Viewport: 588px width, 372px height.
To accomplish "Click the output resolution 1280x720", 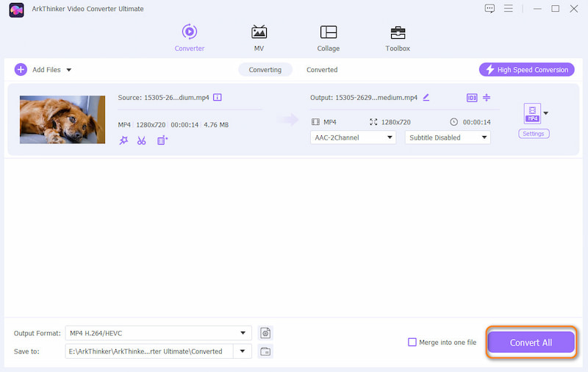I will click(x=395, y=122).
